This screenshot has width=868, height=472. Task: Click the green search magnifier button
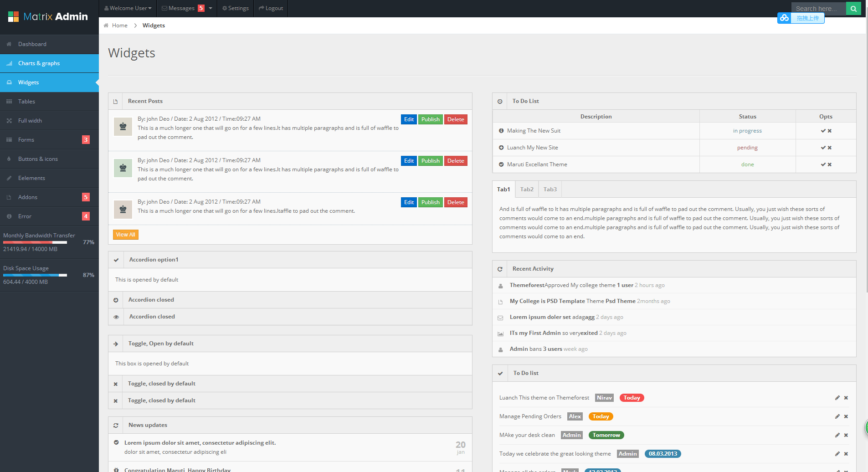pos(853,9)
